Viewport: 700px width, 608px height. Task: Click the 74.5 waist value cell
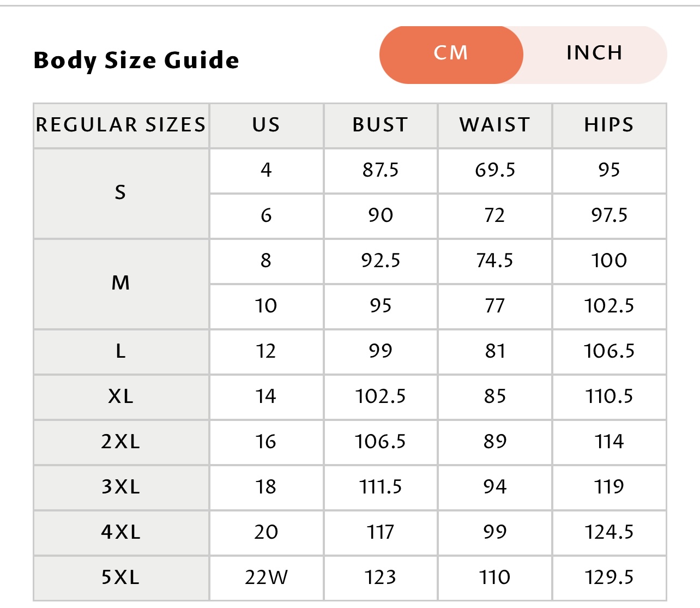tap(495, 261)
